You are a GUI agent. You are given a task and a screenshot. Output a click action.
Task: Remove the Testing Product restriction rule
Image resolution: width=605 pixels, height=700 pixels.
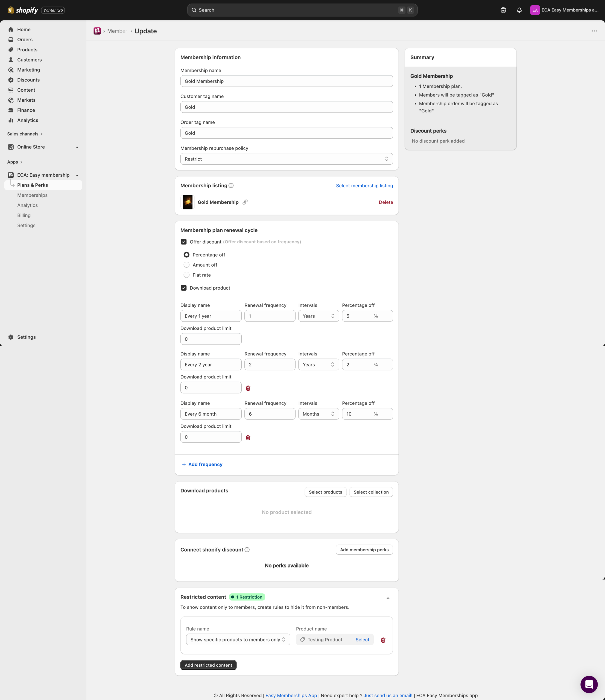(x=383, y=640)
